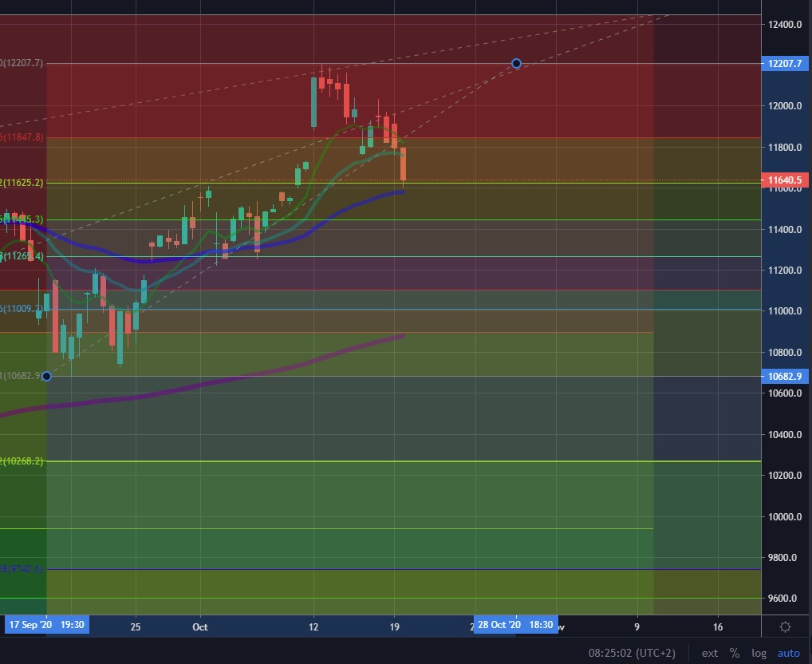Click the current price label 11640.5
812x664 pixels.
[784, 181]
